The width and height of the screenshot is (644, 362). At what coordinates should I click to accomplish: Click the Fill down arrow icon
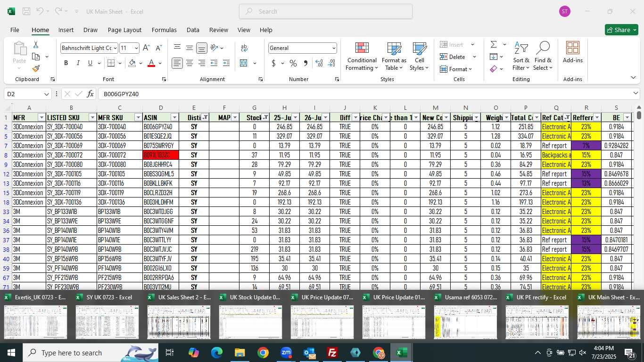494,57
